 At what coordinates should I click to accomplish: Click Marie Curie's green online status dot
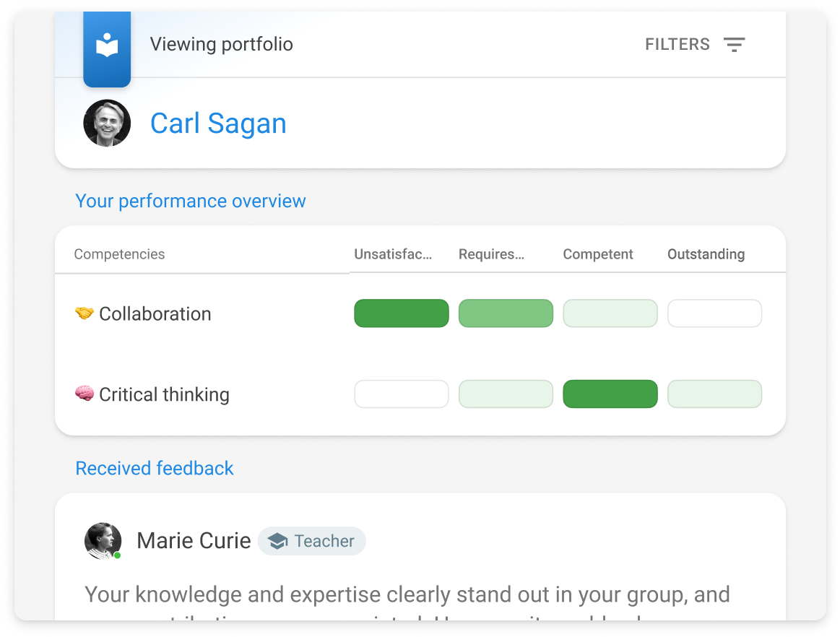[x=118, y=556]
